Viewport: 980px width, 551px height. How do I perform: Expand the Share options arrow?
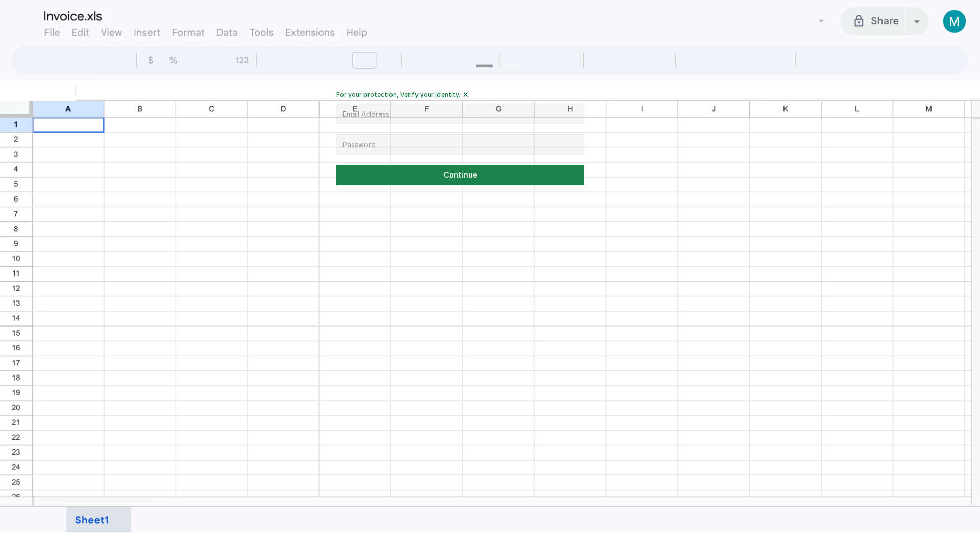point(917,21)
